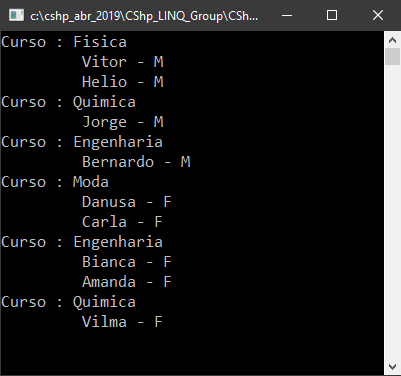Click the 'Helio - M' output line
This screenshot has width=401, height=376.
123,82
